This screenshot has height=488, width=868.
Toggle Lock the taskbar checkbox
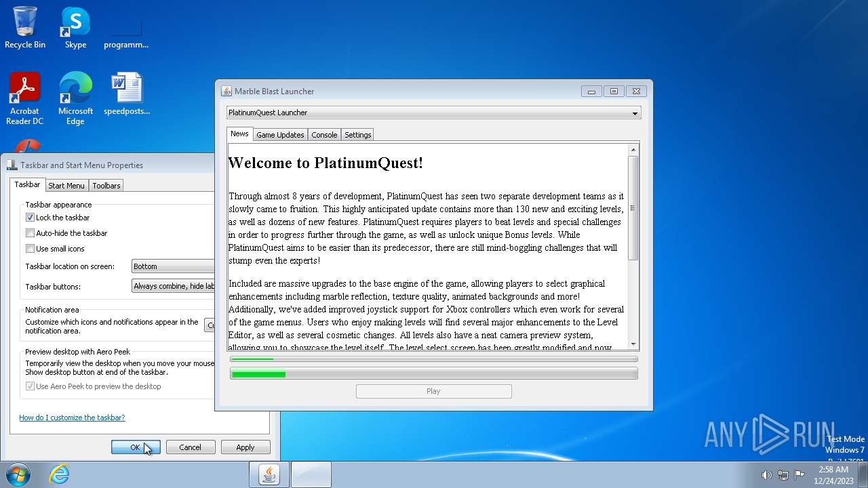click(30, 218)
